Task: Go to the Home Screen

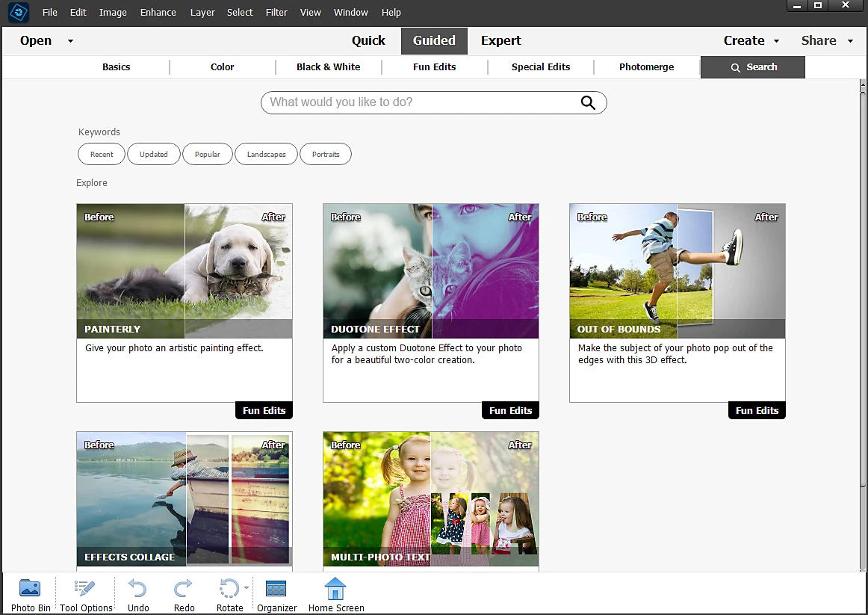Action: 336,589
